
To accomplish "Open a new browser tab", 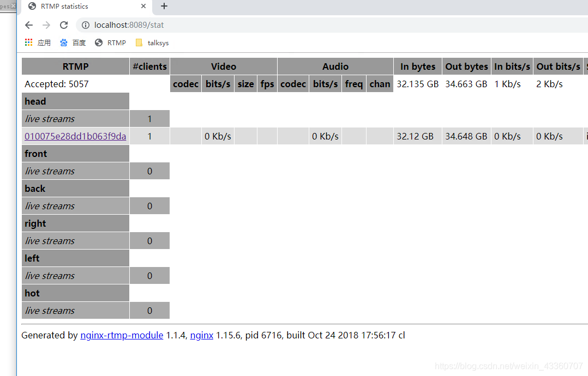I will click(x=164, y=7).
